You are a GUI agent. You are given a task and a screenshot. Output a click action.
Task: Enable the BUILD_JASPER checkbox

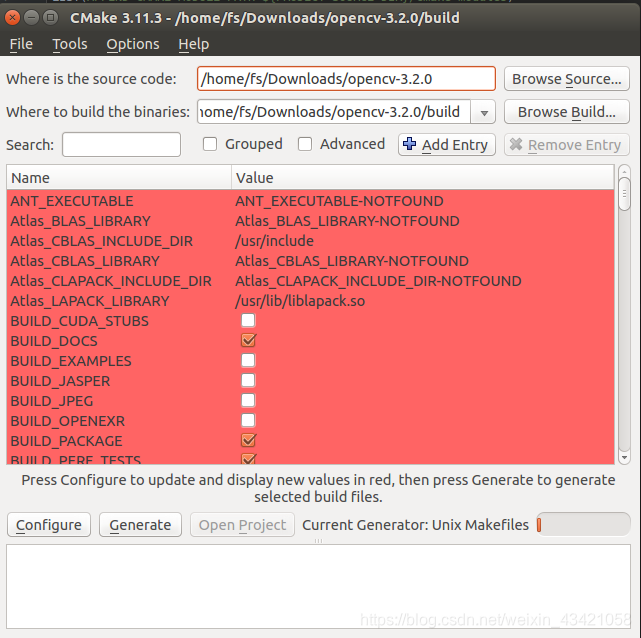(x=248, y=381)
